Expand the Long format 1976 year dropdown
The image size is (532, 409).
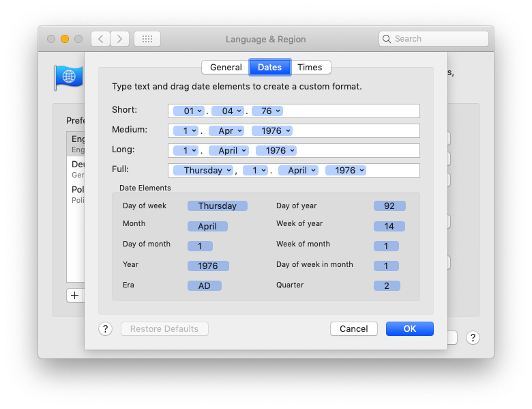coord(276,150)
